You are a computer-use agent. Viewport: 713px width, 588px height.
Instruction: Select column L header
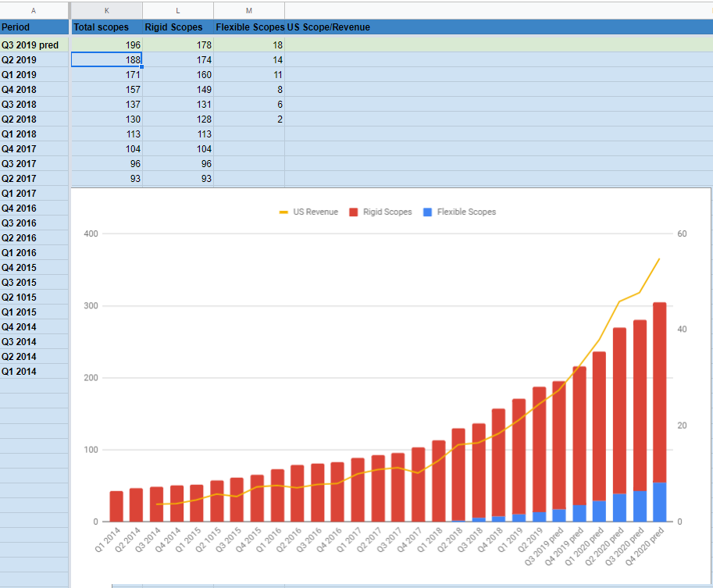[178, 10]
